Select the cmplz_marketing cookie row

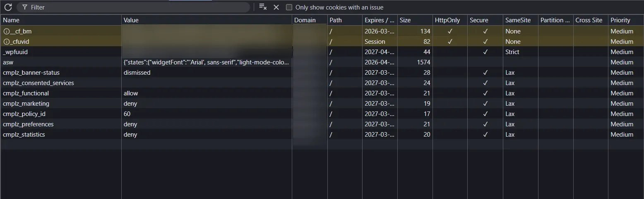click(26, 104)
